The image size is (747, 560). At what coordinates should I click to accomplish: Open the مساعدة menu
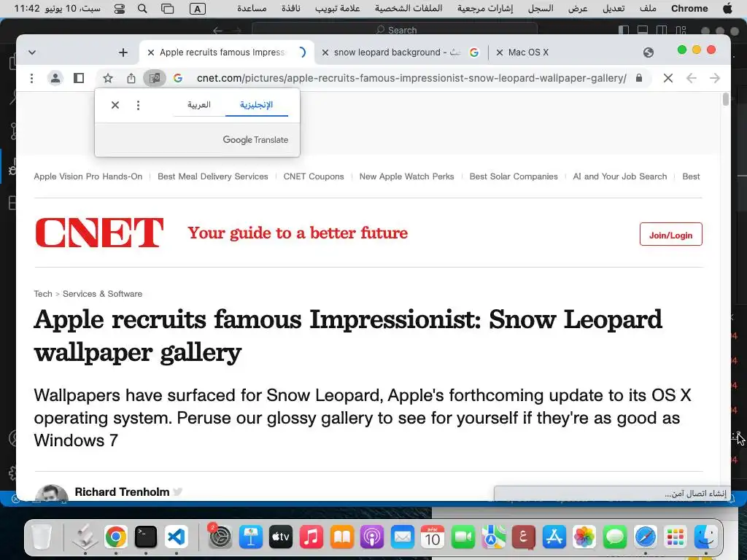[x=252, y=9]
